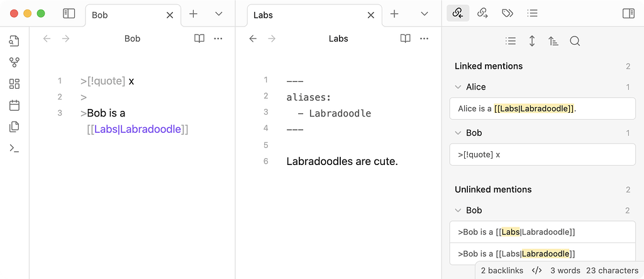
Task: Open the graph view from ribbon
Action: [x=14, y=62]
